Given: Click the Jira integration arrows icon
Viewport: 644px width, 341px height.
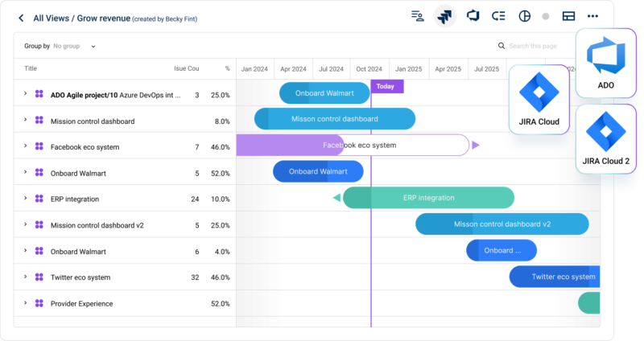Looking at the screenshot, I should pyautogui.click(x=445, y=16).
